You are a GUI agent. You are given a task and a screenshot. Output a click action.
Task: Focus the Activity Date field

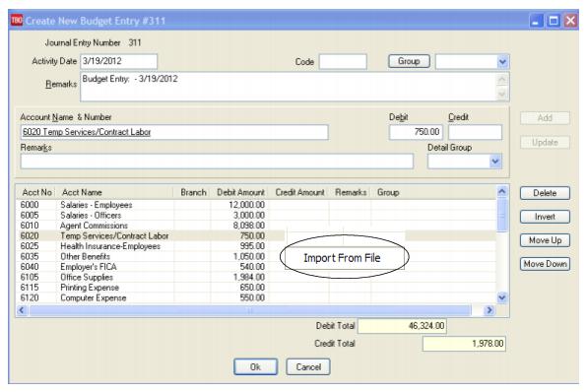click(x=118, y=61)
